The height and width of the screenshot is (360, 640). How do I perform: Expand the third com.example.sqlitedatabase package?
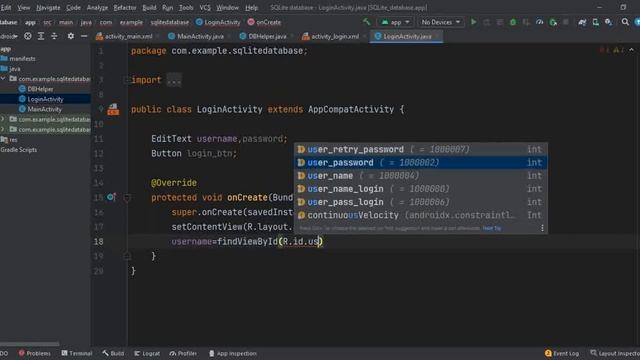click(3, 129)
